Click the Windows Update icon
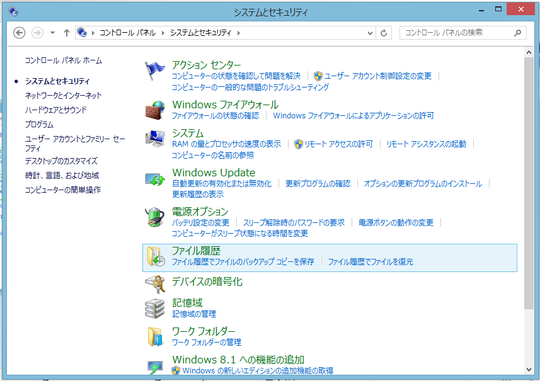This screenshot has height=381, width=540. tap(155, 179)
